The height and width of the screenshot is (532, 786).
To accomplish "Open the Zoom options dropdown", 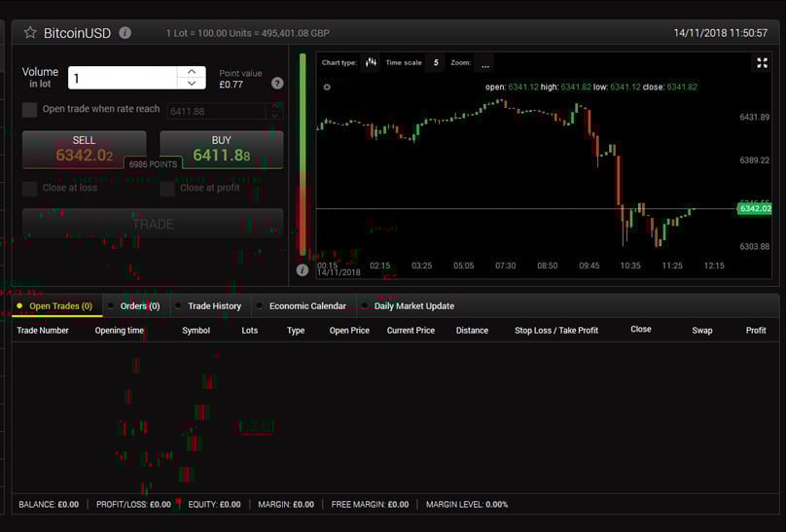I will [x=484, y=63].
